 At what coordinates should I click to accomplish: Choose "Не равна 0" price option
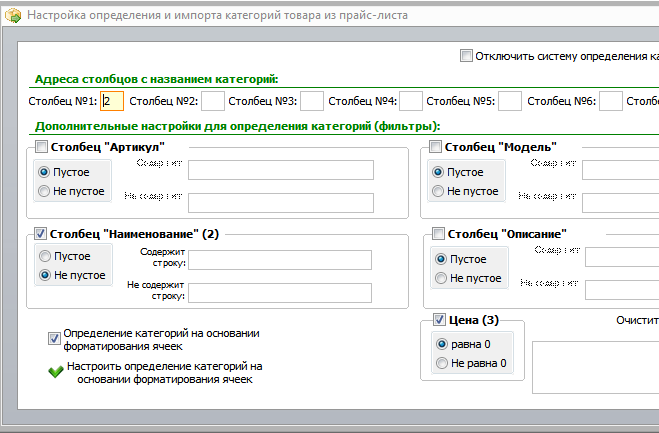tap(441, 363)
